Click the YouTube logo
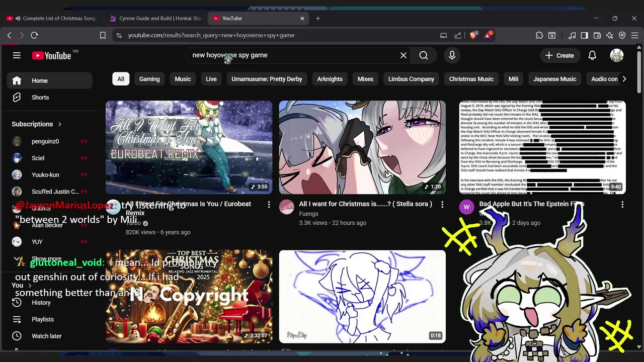Image resolution: width=644 pixels, height=362 pixels. (x=51, y=56)
